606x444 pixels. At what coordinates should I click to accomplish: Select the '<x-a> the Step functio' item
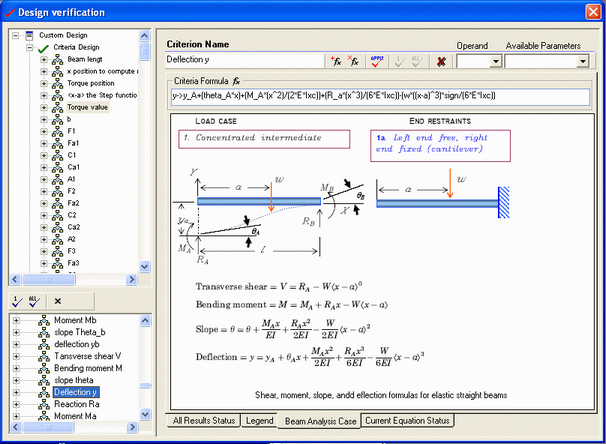102,95
